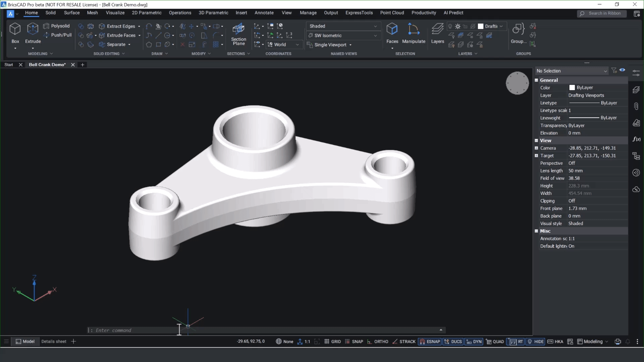The image size is (644, 362).
Task: Select the Extrude tool
Action: pyautogui.click(x=33, y=34)
